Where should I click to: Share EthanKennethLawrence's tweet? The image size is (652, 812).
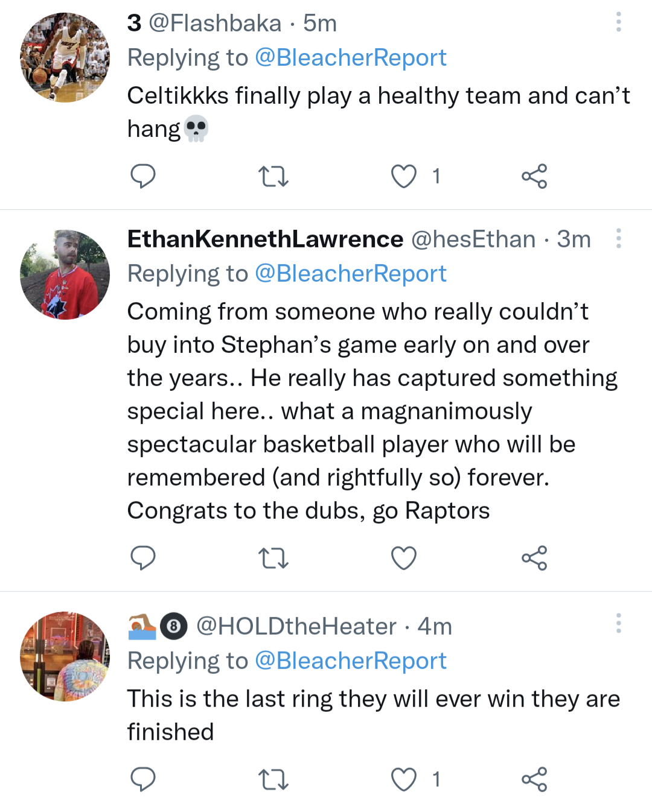(x=534, y=558)
